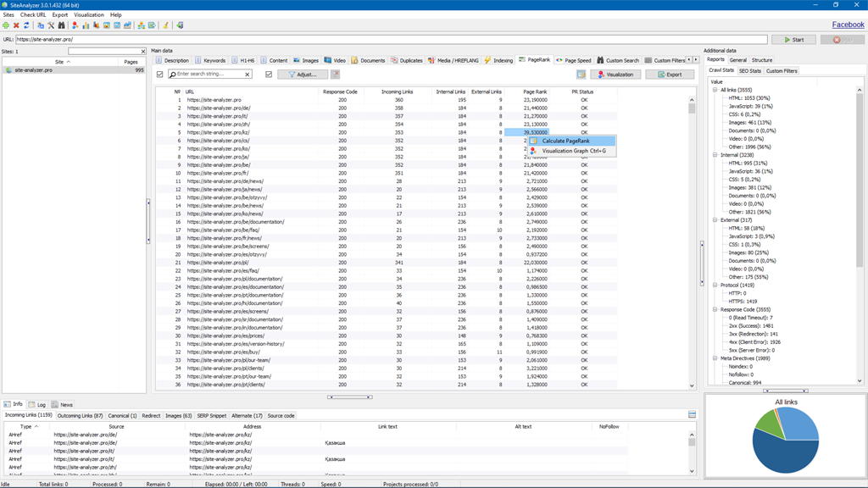The height and width of the screenshot is (488, 868).
Task: Open the Help menu
Action: click(x=115, y=15)
